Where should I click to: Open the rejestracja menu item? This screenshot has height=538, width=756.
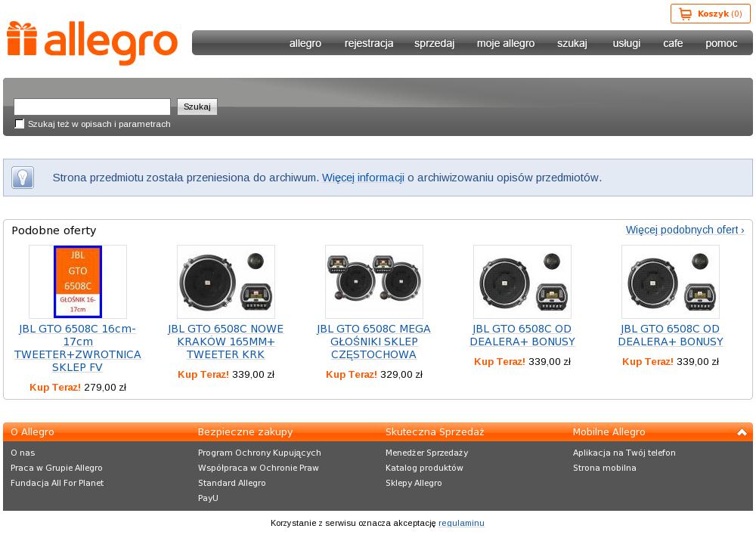click(x=369, y=43)
